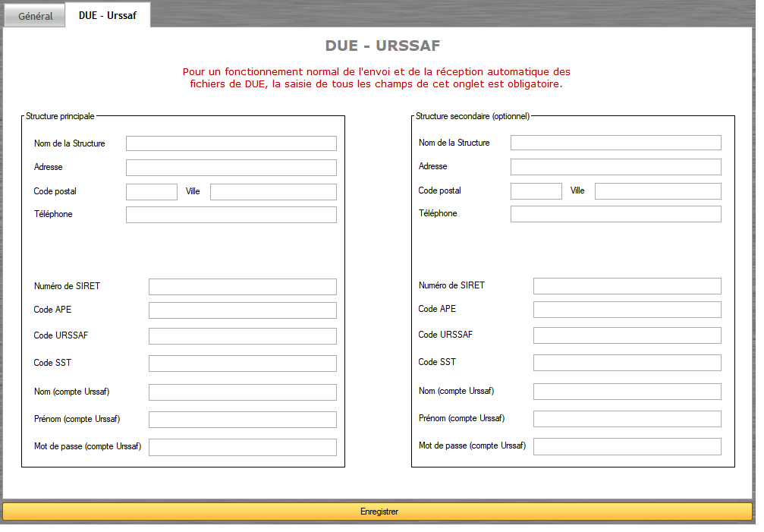Click Code URSSAF field in Structure secondaire

point(627,335)
